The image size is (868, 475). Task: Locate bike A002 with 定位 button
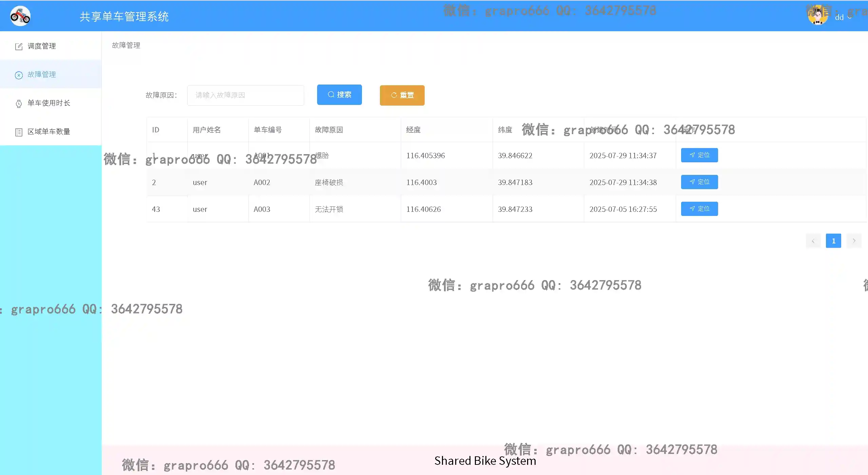pyautogui.click(x=699, y=182)
